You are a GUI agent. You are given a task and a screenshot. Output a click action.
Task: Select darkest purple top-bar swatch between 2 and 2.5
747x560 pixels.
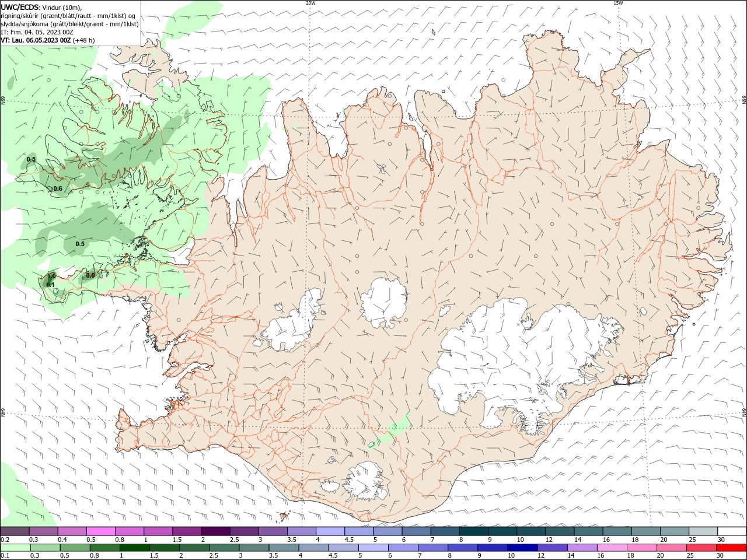tap(215, 531)
